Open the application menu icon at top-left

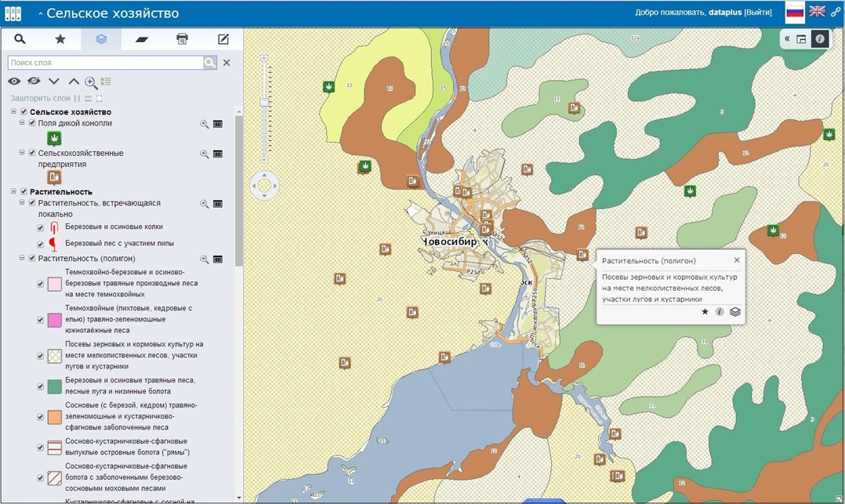(13, 13)
